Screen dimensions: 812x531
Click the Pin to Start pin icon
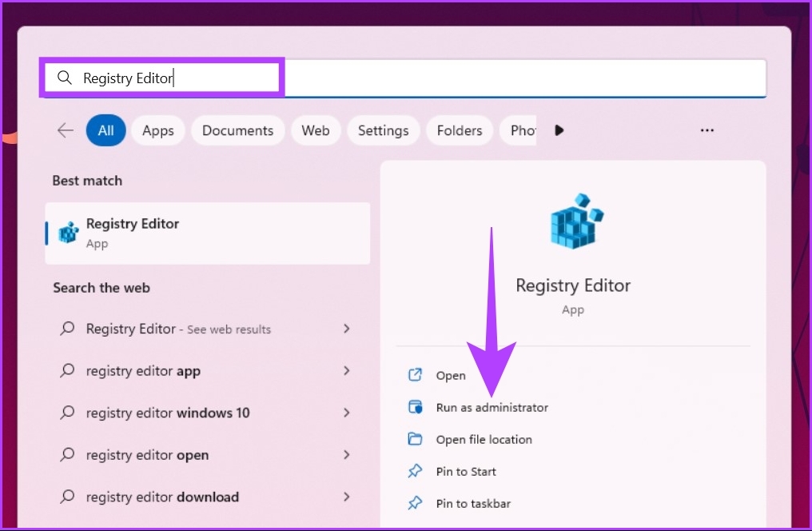415,471
